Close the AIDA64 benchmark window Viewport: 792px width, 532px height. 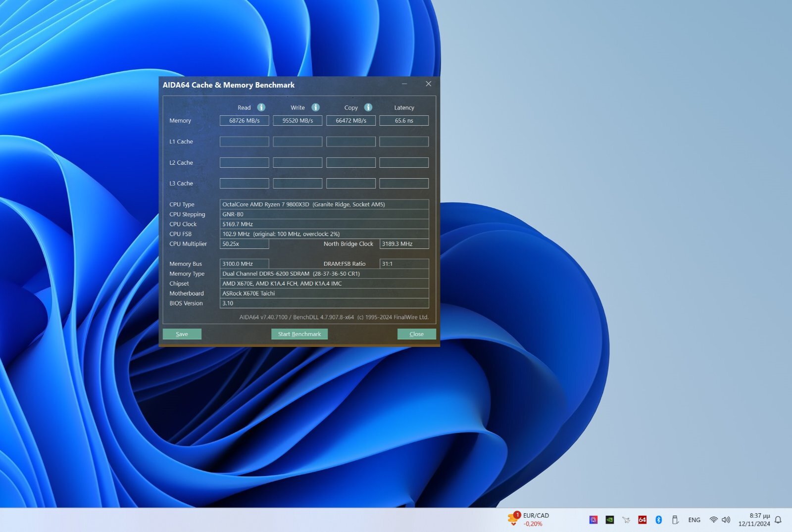pos(428,84)
